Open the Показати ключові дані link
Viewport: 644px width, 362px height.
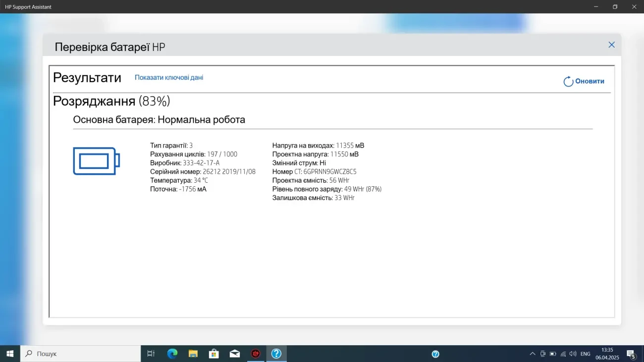click(x=169, y=77)
